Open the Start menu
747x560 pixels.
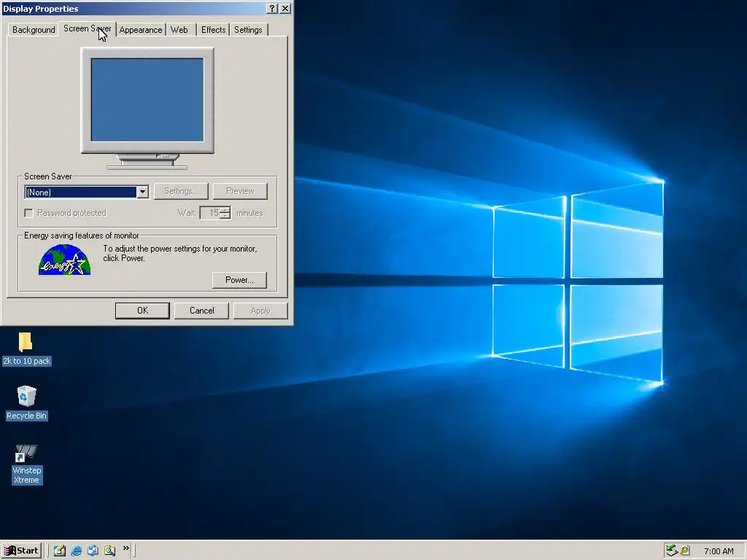(21, 551)
